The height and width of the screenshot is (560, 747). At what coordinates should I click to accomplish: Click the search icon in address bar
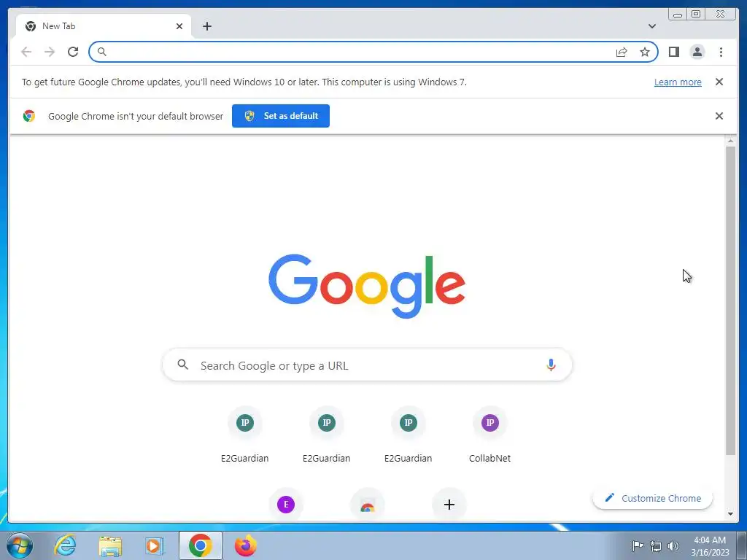point(101,52)
